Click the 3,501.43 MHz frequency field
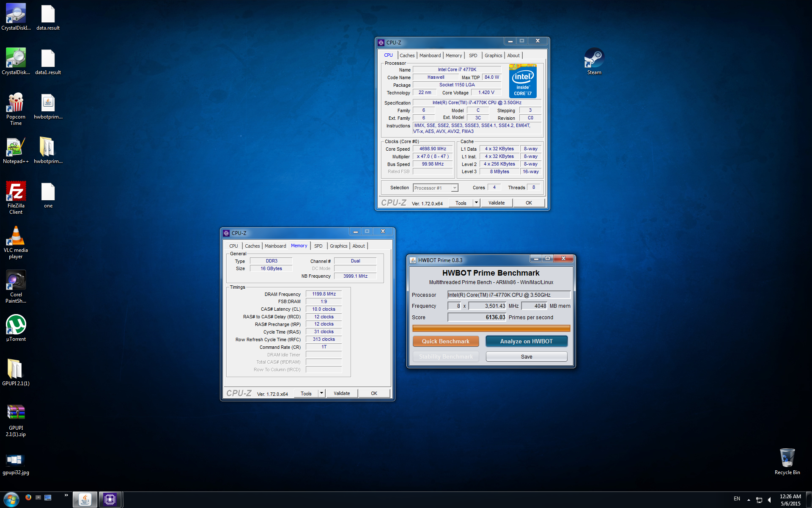812x508 pixels. point(487,306)
